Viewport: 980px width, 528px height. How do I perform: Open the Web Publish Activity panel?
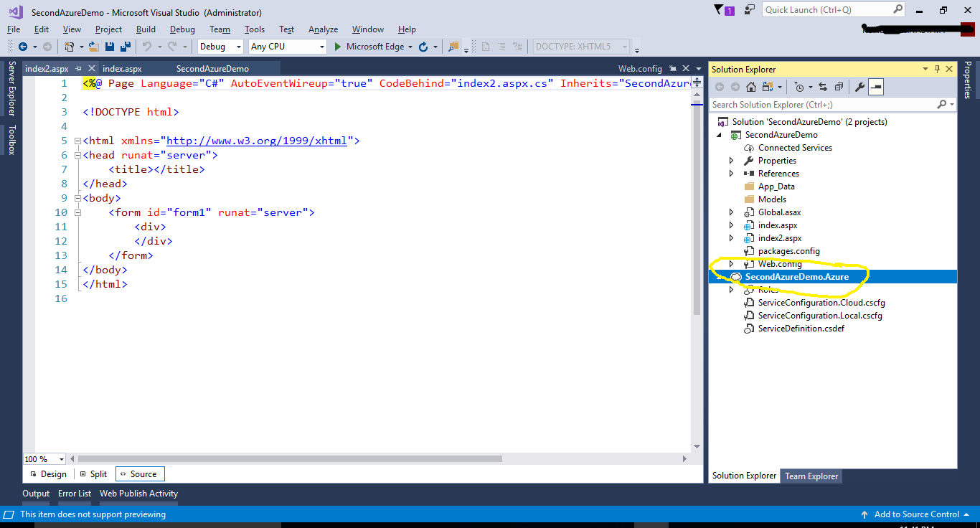[138, 494]
